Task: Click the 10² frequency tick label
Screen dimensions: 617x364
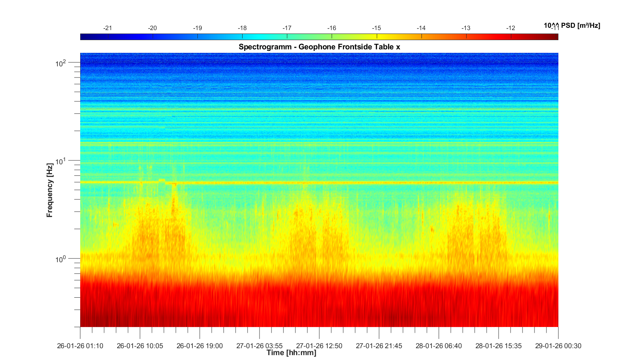Action: tap(61, 63)
